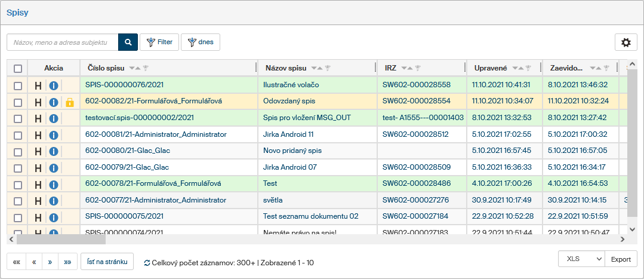Screen dimensions: 644x279
Task: Open the XLS export format dropdown
Action: point(581,259)
